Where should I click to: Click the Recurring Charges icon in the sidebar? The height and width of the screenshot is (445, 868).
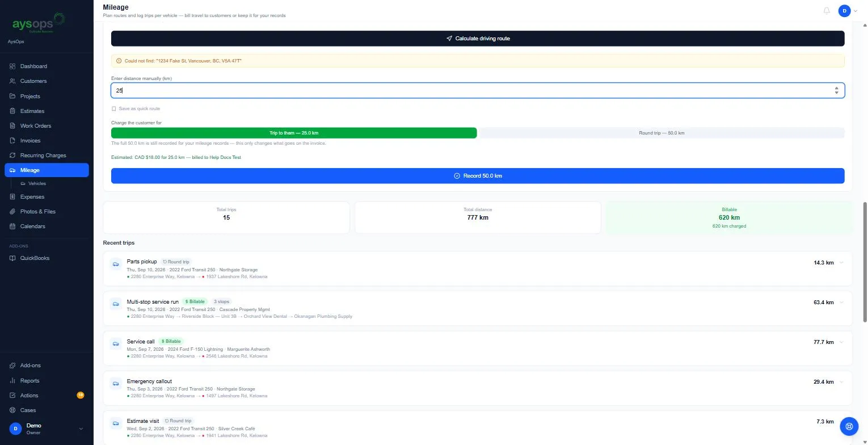pos(12,156)
